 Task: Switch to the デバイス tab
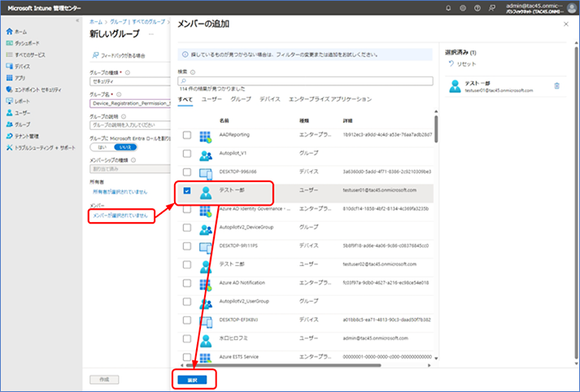[269, 99]
